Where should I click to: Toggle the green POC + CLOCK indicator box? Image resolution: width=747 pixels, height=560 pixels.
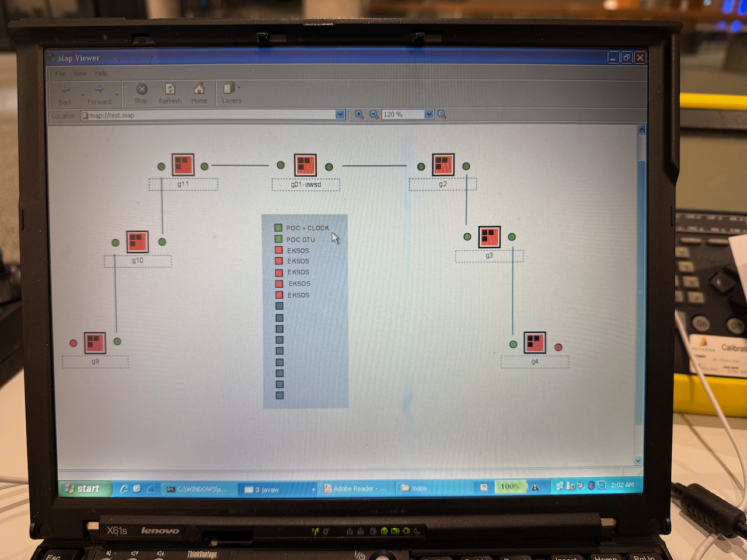click(278, 228)
